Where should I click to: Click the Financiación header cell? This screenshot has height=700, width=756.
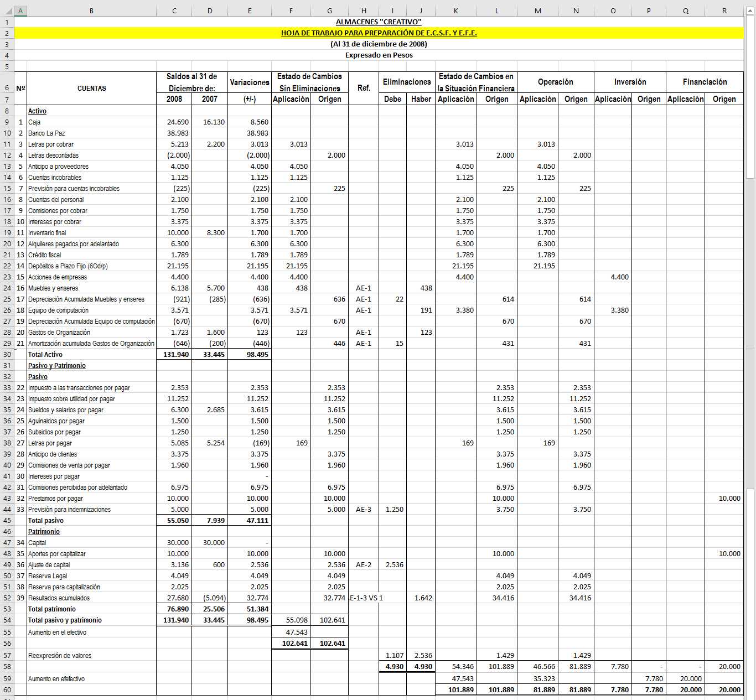coord(705,82)
